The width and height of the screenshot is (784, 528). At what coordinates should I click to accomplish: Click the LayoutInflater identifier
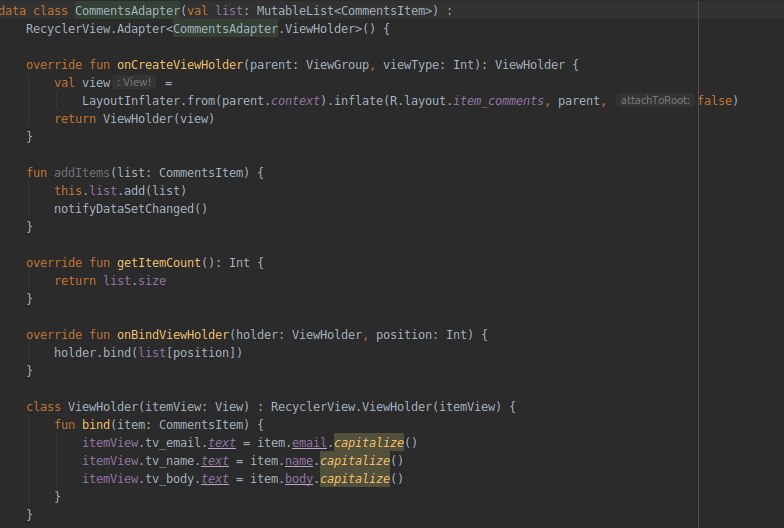pyautogui.click(x=131, y=100)
